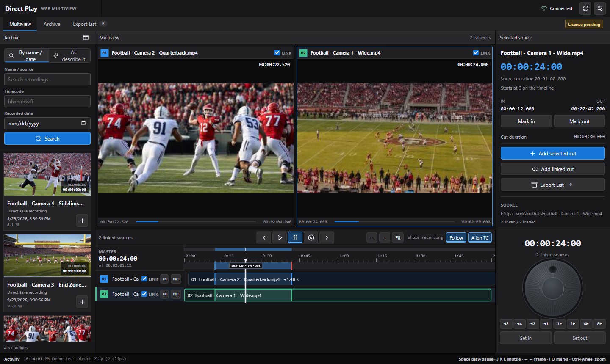610x364 pixels.
Task: Click the blue Search button
Action: click(x=47, y=138)
